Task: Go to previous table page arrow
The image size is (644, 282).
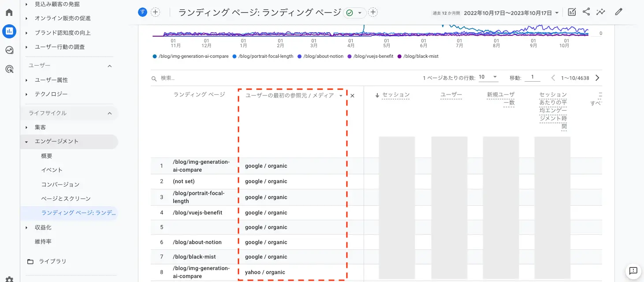Action: pyautogui.click(x=553, y=78)
